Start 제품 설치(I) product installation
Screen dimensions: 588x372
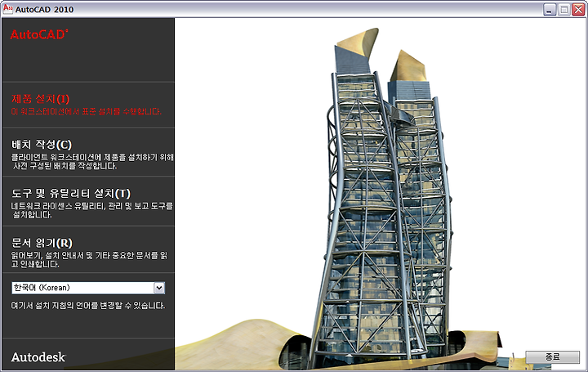(x=41, y=99)
